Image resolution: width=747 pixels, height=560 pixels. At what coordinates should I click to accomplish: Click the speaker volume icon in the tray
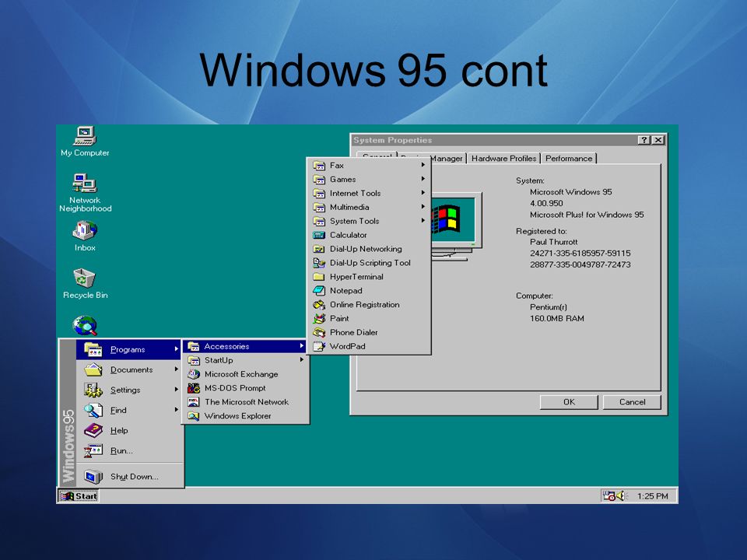pos(621,496)
